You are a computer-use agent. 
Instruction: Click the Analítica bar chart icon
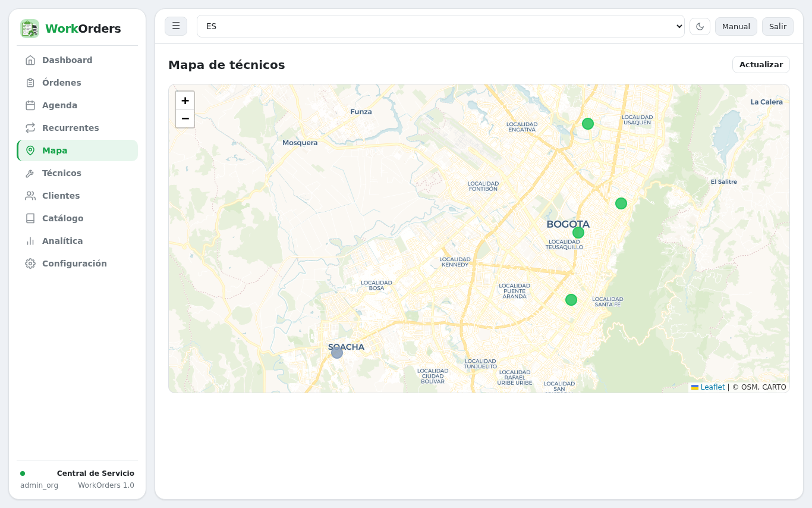point(30,241)
